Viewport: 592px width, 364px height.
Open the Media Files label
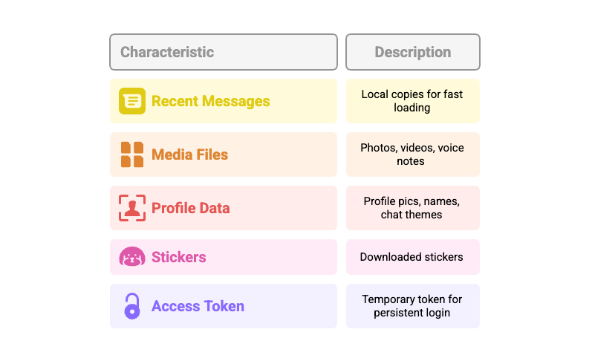(189, 155)
